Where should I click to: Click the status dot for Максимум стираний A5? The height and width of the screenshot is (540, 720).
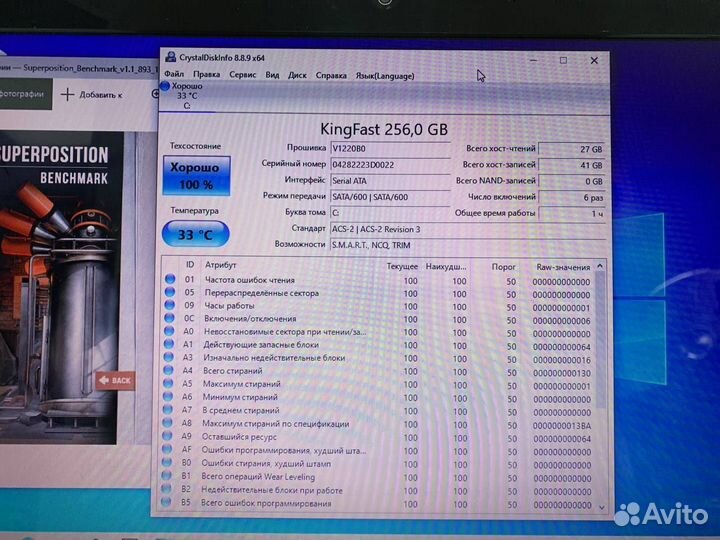click(168, 382)
